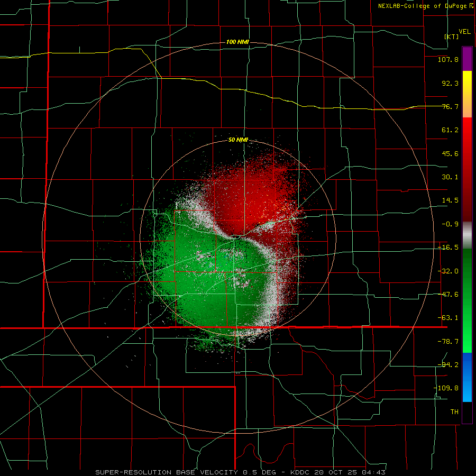
Task: Click the 50 NMI range ring label
Action: click(238, 140)
